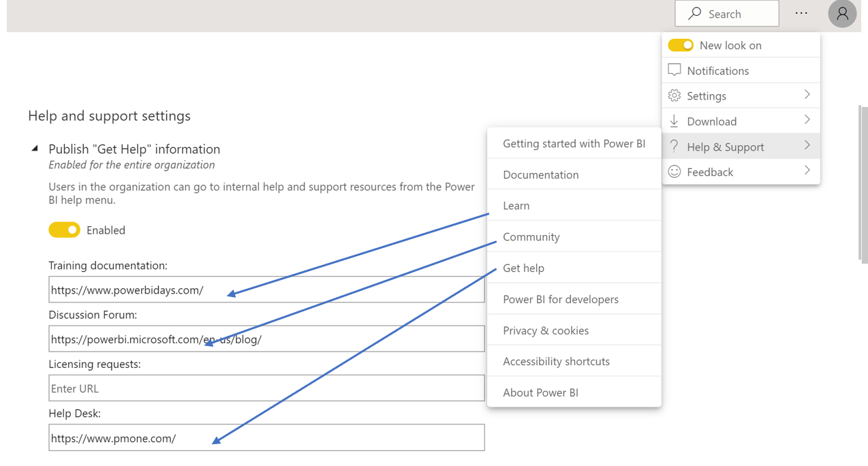The image size is (868, 466).
Task: Click the Download arrow icon
Action: (x=675, y=121)
